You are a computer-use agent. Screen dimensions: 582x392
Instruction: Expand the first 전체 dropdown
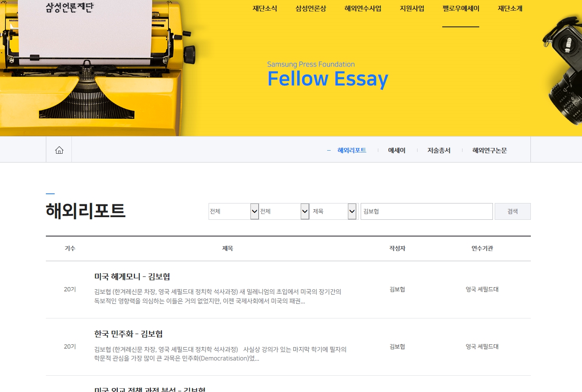pyautogui.click(x=234, y=211)
